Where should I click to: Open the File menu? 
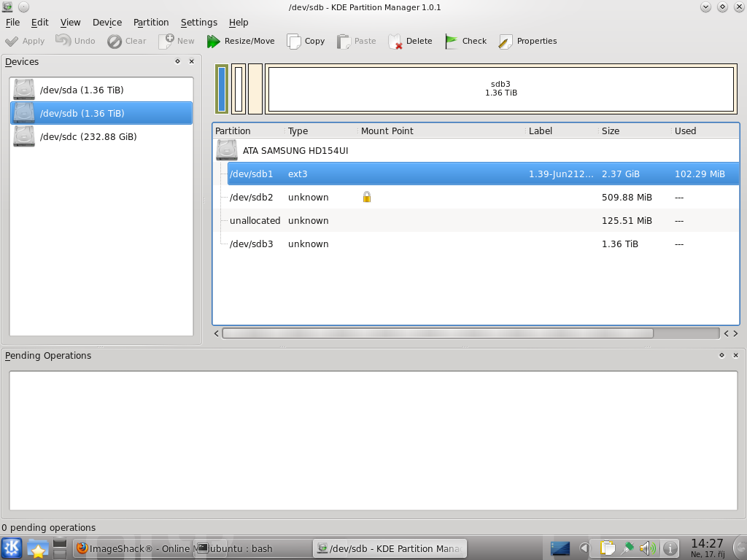point(12,23)
